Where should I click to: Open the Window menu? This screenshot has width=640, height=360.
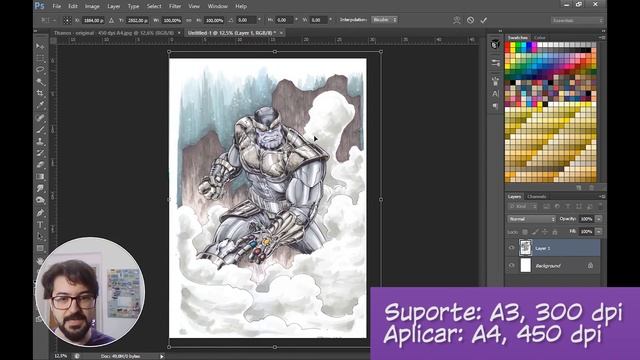click(x=218, y=6)
